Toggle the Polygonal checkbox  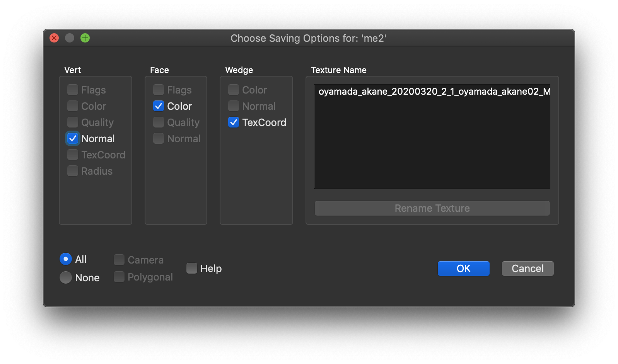(119, 277)
